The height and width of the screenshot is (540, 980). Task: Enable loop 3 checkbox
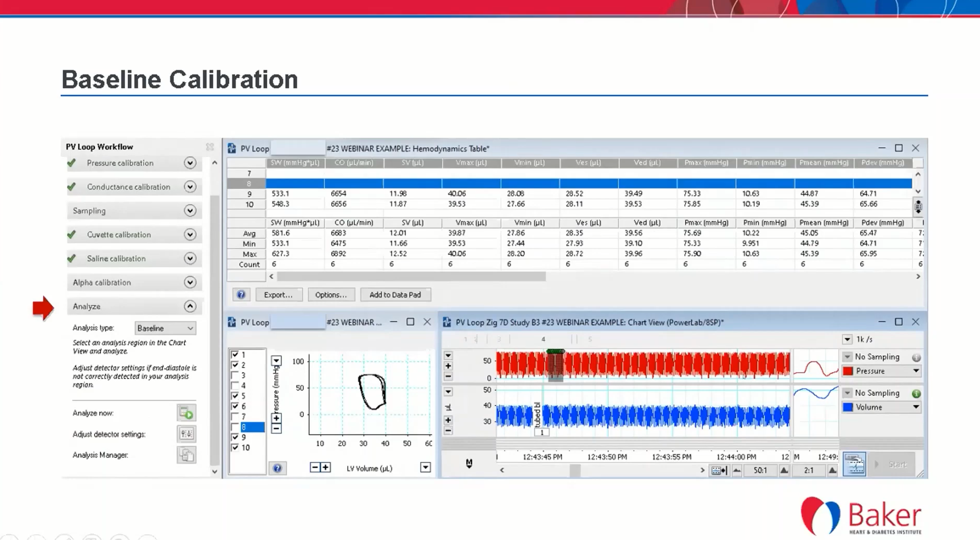click(235, 375)
